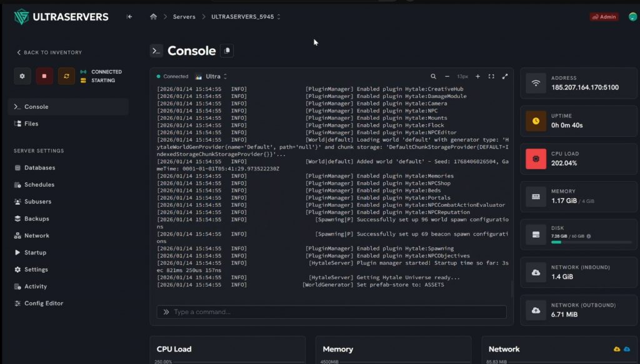The image size is (640, 364).
Task: Click the 0h 0m 40s uptime value
Action: coord(567,125)
